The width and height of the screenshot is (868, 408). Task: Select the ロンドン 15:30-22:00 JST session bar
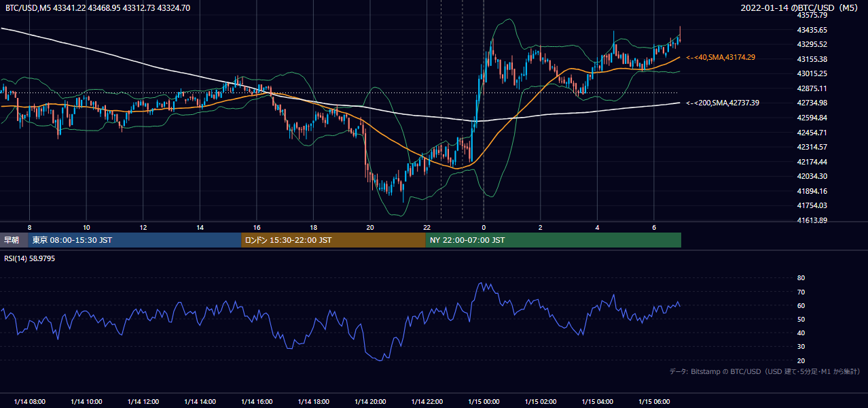(333, 240)
